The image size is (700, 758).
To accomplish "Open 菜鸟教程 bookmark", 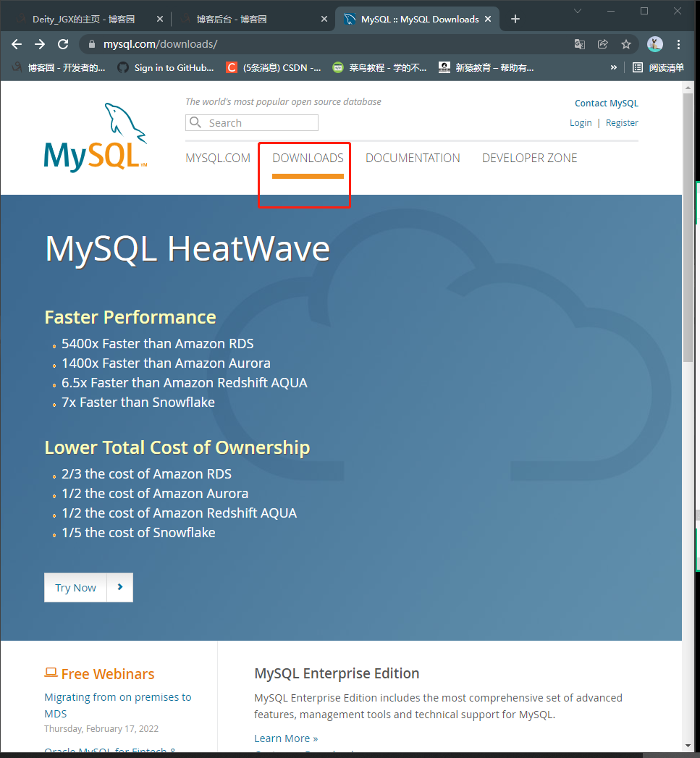I will [380, 67].
